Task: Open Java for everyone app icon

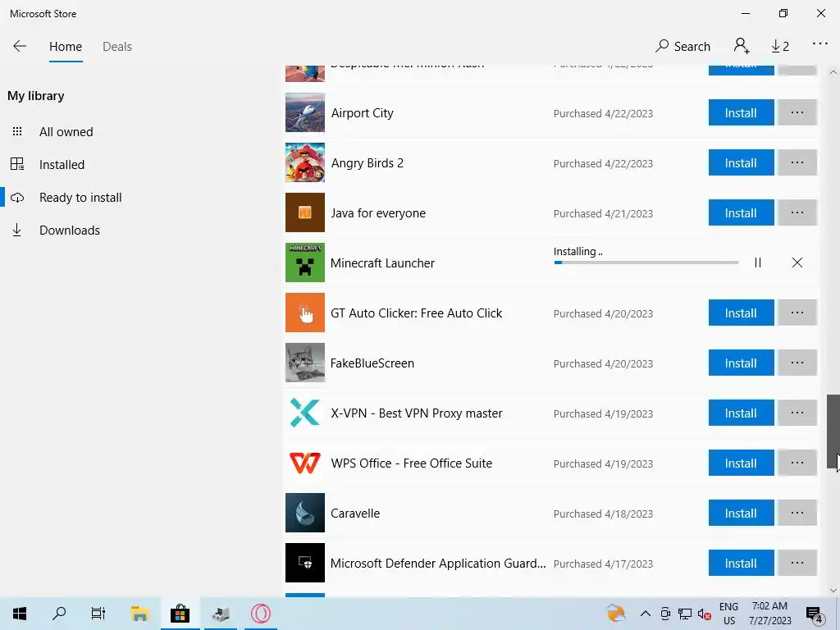Action: point(305,212)
